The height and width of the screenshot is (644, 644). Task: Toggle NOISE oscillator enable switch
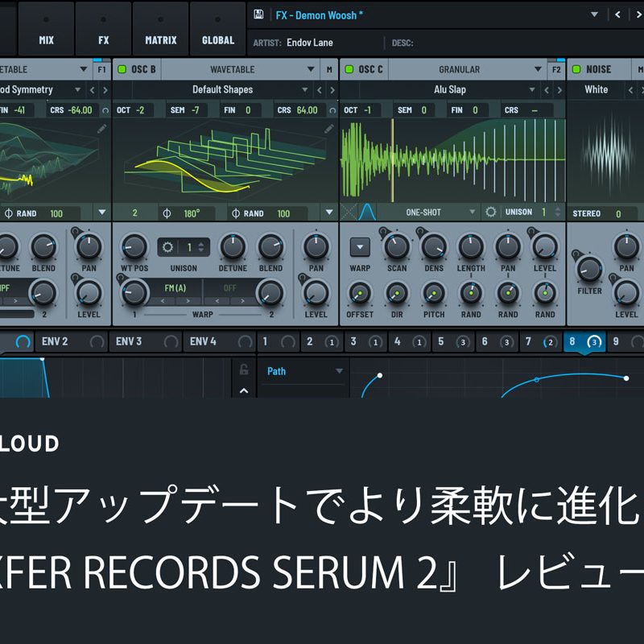click(576, 69)
